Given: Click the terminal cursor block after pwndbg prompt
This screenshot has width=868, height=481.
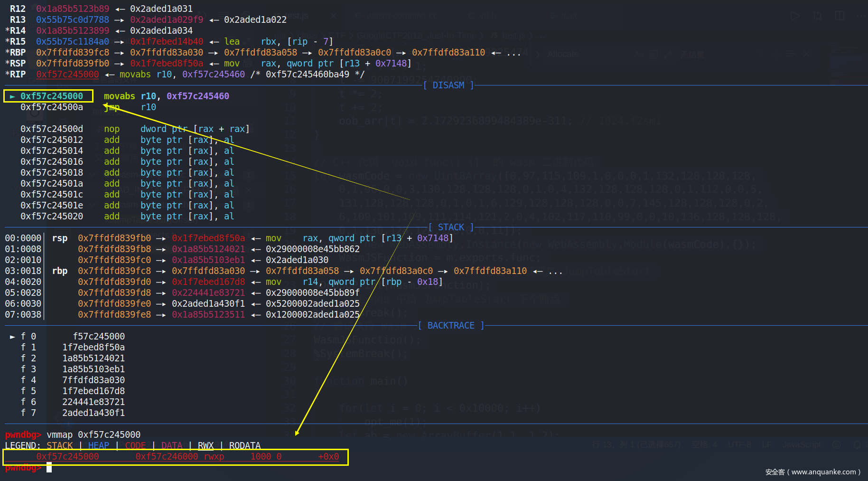Looking at the screenshot, I should pos(49,468).
